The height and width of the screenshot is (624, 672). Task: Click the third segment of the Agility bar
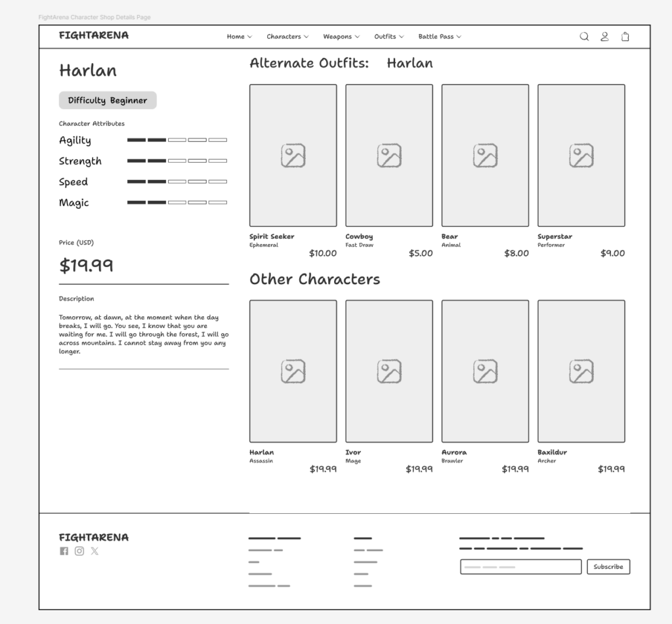(x=177, y=140)
